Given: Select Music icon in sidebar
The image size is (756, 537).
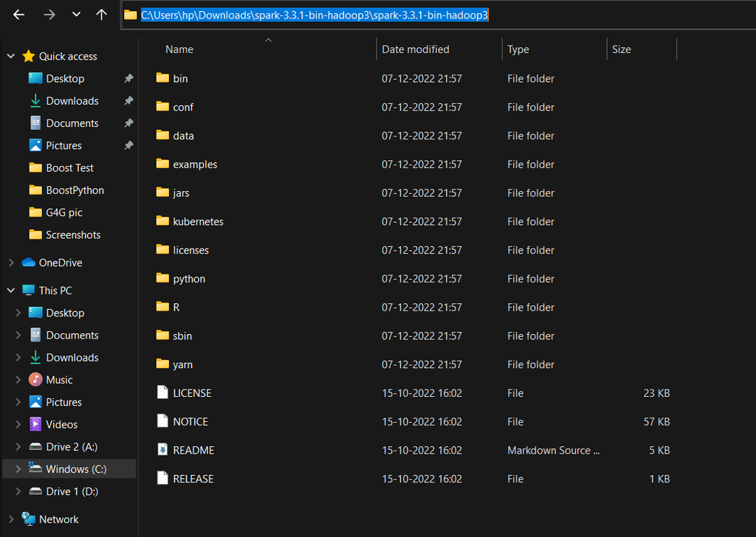Looking at the screenshot, I should coord(35,379).
